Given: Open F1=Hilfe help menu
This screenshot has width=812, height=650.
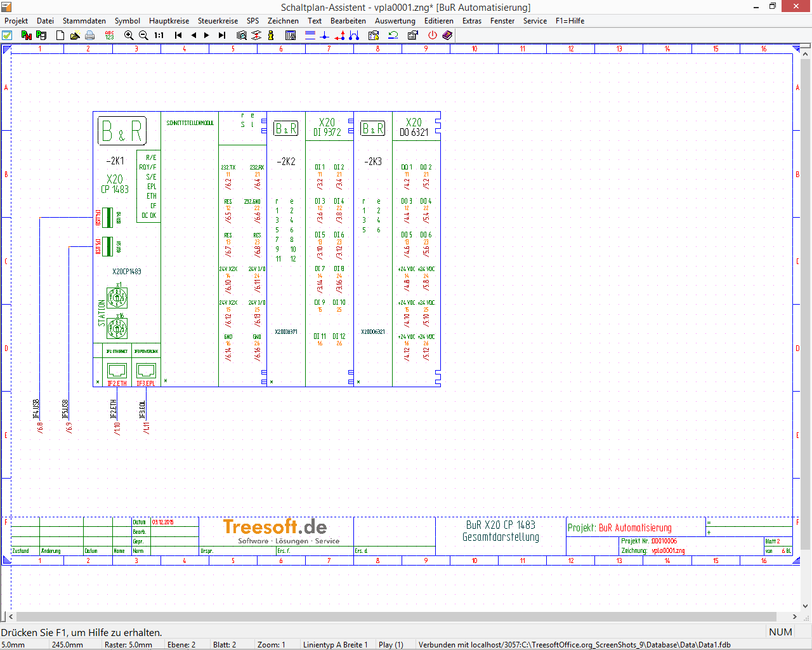Looking at the screenshot, I should point(570,21).
